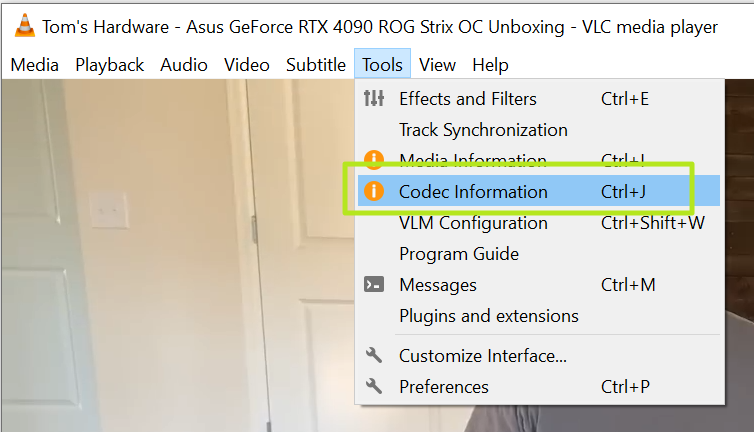The height and width of the screenshot is (432, 754).
Task: Collapse the open Tools menu
Action: tap(382, 65)
